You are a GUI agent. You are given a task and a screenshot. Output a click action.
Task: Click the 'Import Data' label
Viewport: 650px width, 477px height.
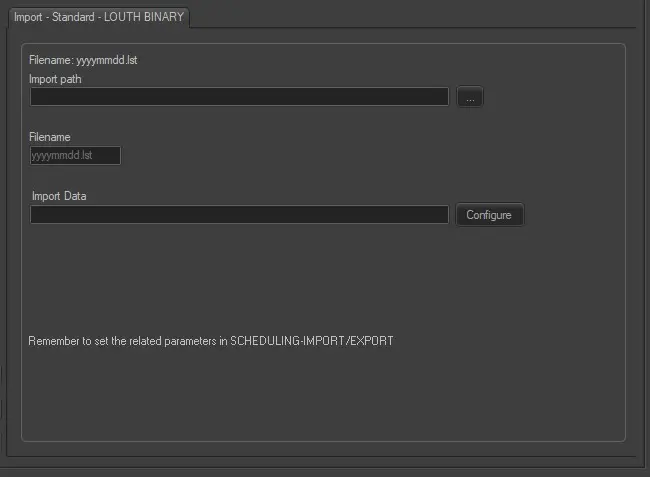coord(59,196)
